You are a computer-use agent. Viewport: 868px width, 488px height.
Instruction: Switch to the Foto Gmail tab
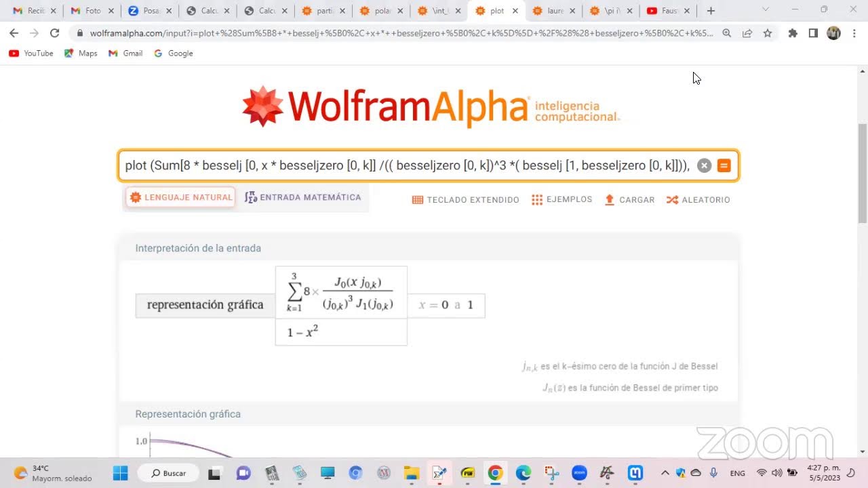(x=92, y=11)
